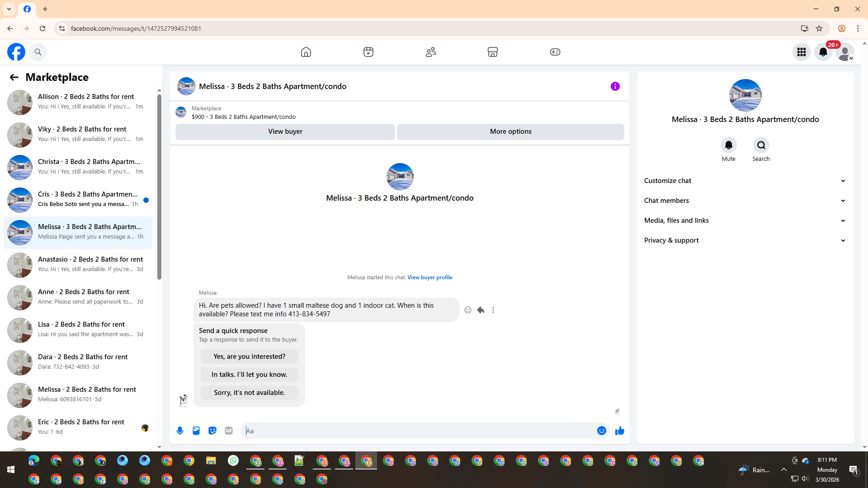Expand Customize chat section
This screenshot has height=488, width=868.
(745, 181)
